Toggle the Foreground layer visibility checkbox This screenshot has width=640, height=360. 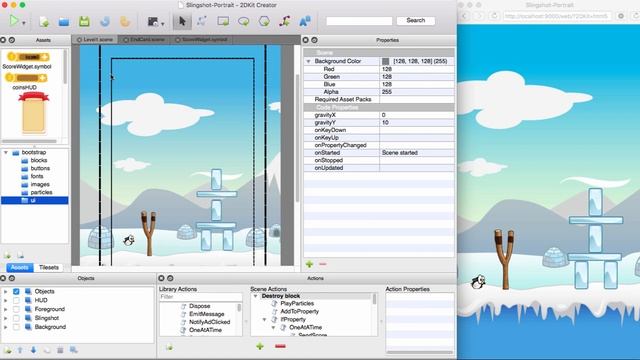click(16, 309)
